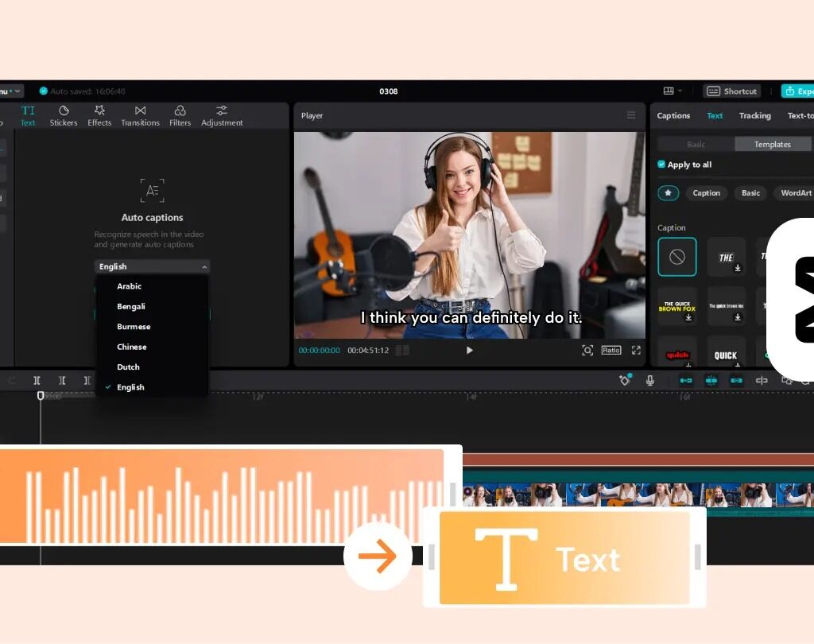The height and width of the screenshot is (644, 814).
Task: Choose Chinese from the language dropdown
Action: click(130, 347)
